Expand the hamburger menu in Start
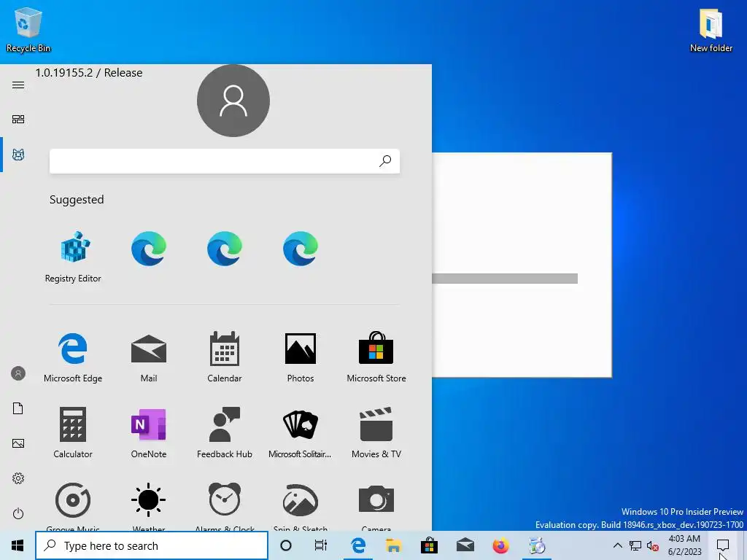This screenshot has width=747, height=560. point(18,85)
